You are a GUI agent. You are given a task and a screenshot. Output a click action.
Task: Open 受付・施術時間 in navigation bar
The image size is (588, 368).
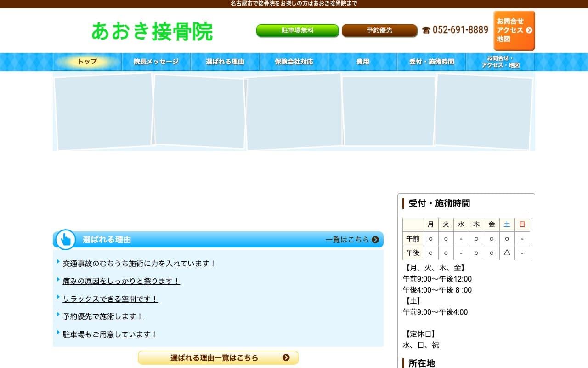(x=432, y=62)
